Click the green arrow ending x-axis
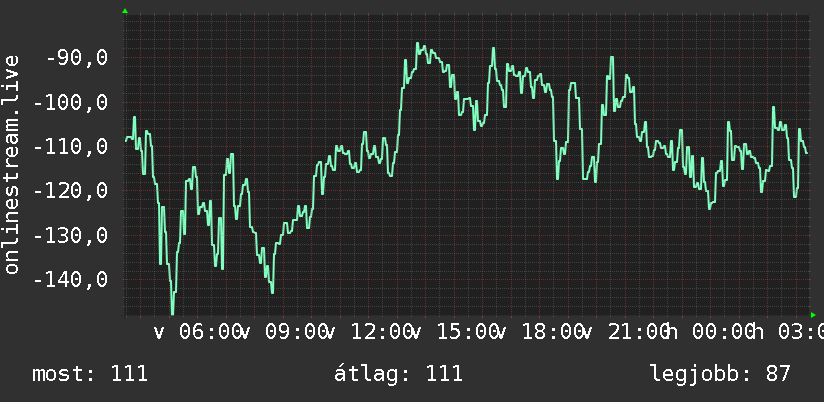This screenshot has width=824, height=402. coord(813,315)
